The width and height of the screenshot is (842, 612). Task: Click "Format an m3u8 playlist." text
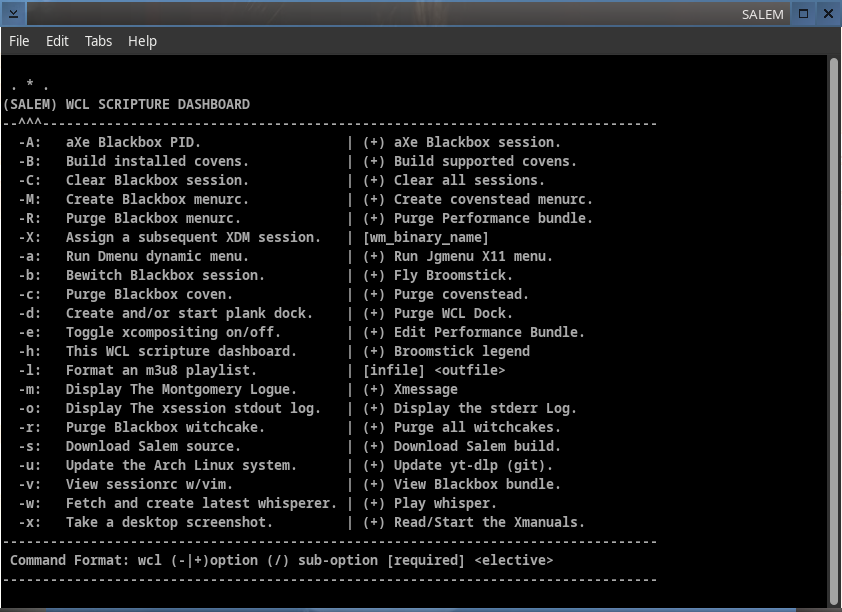pyautogui.click(x=161, y=370)
